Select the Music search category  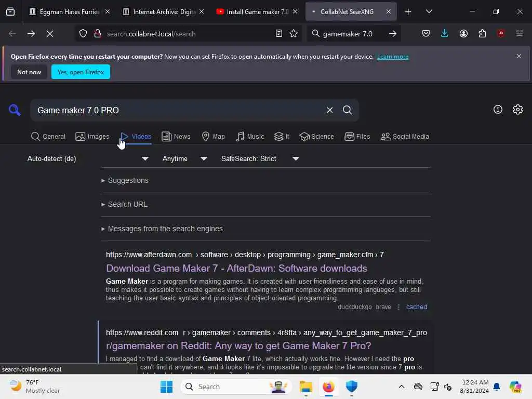coord(250,137)
